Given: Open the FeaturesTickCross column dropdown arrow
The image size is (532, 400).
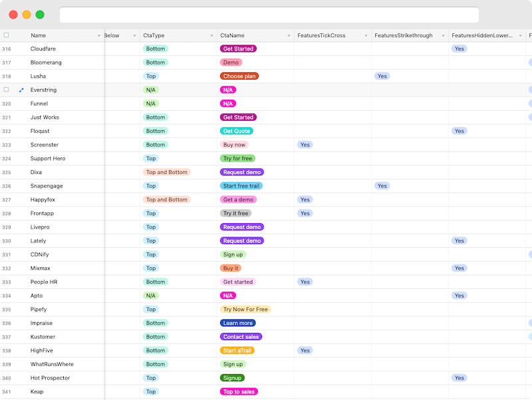Looking at the screenshot, I should [366, 36].
